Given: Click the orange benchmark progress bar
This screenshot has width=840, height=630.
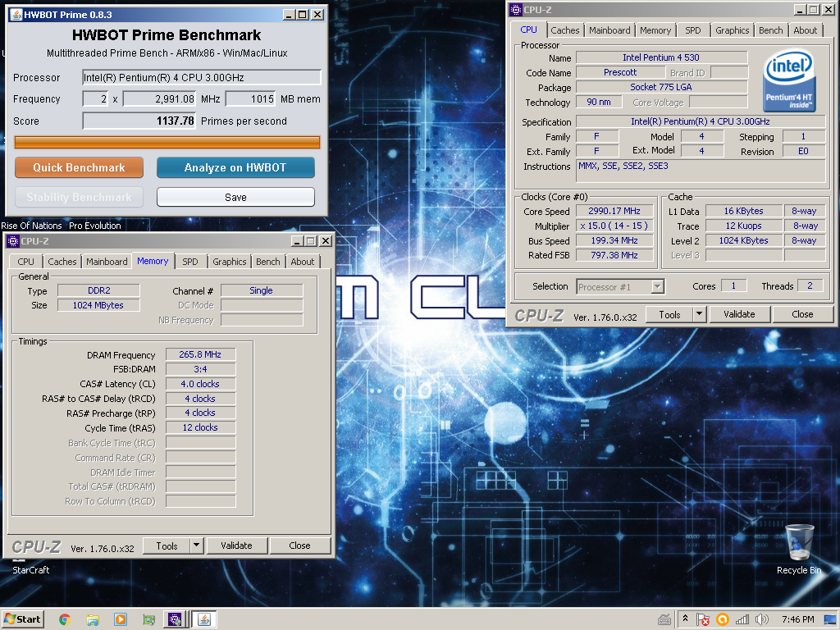Looking at the screenshot, I should click(x=167, y=142).
